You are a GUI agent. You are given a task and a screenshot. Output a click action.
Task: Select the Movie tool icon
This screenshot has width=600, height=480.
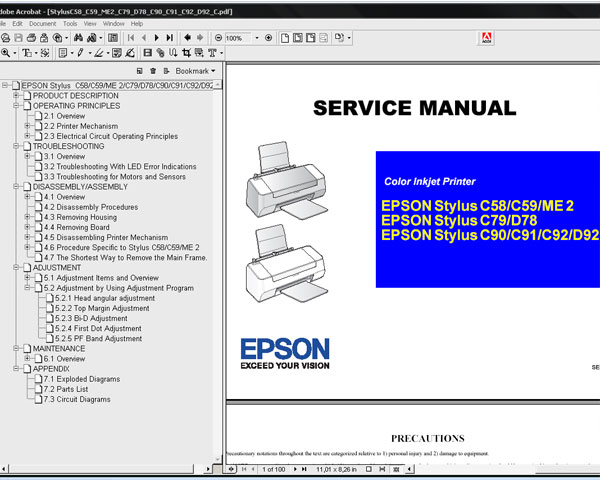[148, 53]
